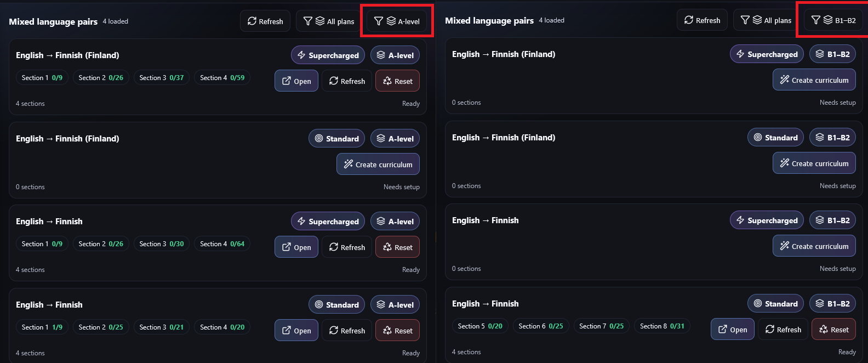868x363 pixels.
Task: Select the Section 3 0/37 chip
Action: [161, 78]
